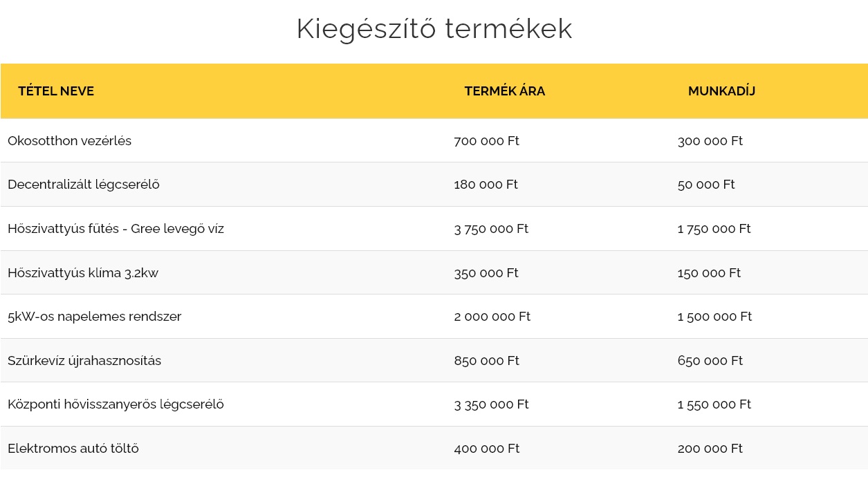Click the MUNKADÍJ column header
This screenshot has height=486, width=868.
[x=721, y=91]
